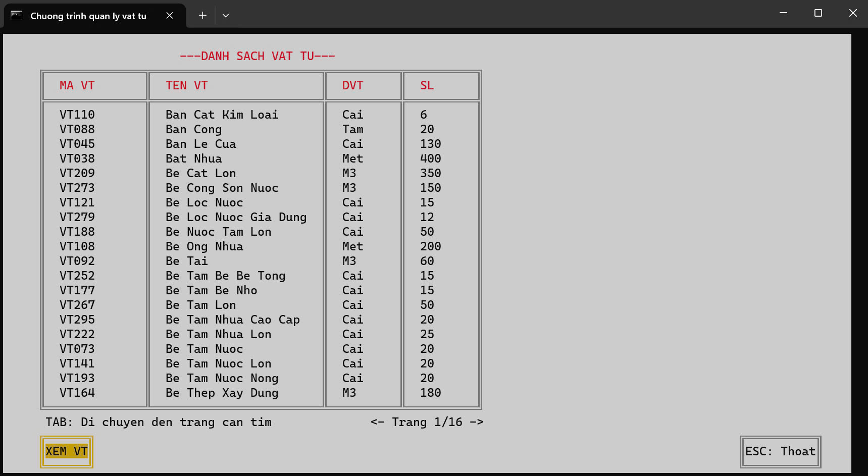Click item name Be Tam Nuoc Nong
This screenshot has height=476, width=868.
pos(222,379)
